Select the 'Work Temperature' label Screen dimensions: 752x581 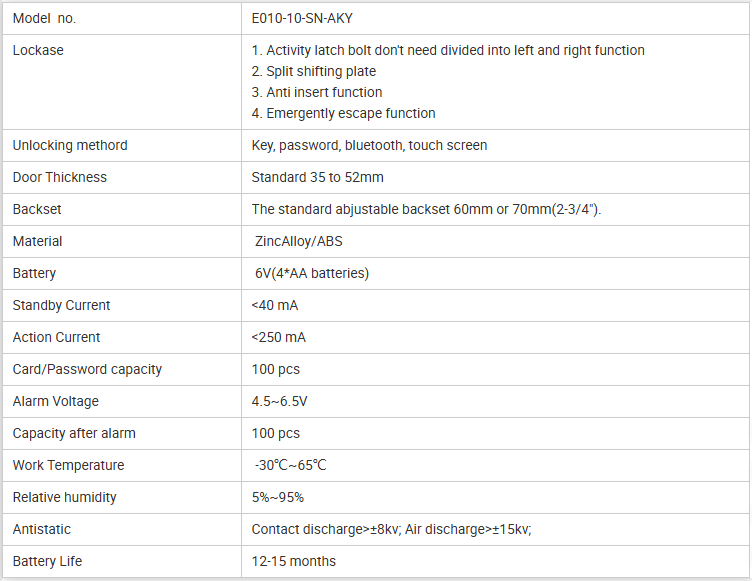click(x=68, y=465)
